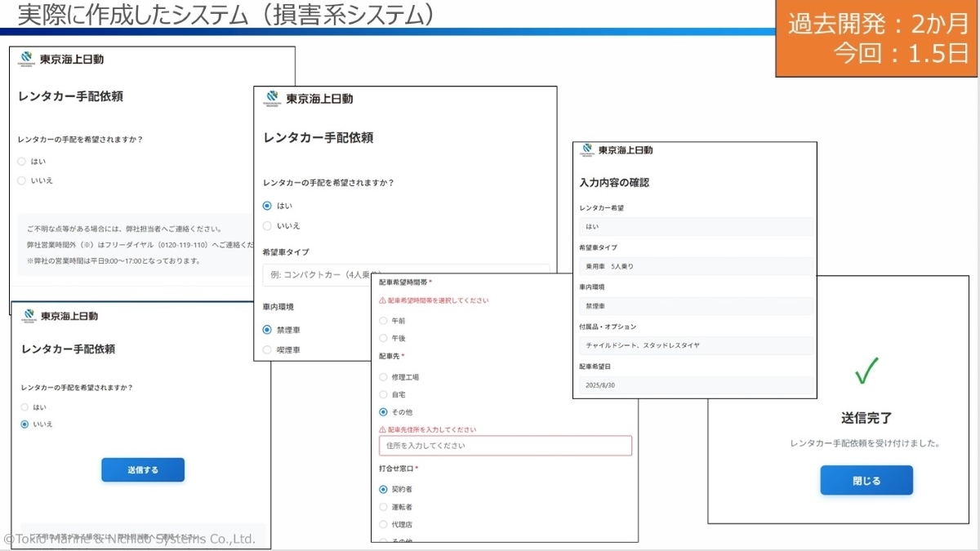The width and height of the screenshot is (980, 551).
Task: Click the 配車先住所を入力してください error text
Action: pos(432,429)
